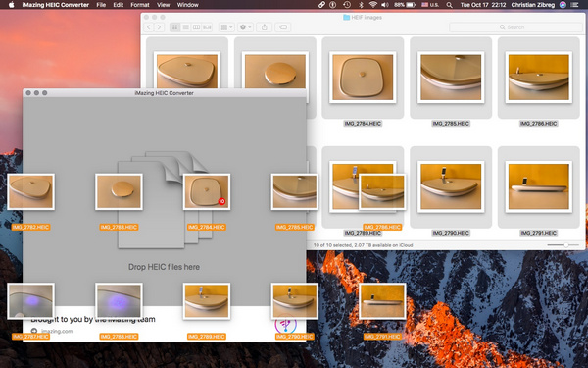Click the iMazing logo icon in converter window
Screen dimensions: 588x368
point(286,324)
